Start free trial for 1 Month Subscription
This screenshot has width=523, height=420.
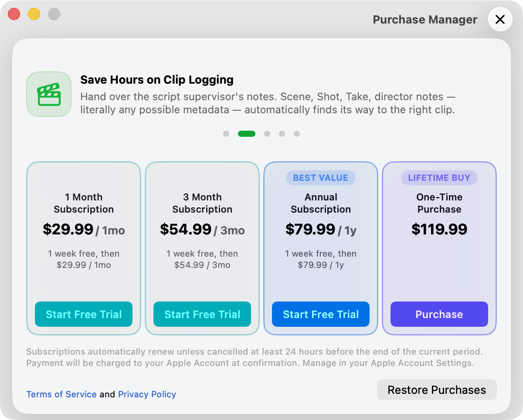coord(84,314)
